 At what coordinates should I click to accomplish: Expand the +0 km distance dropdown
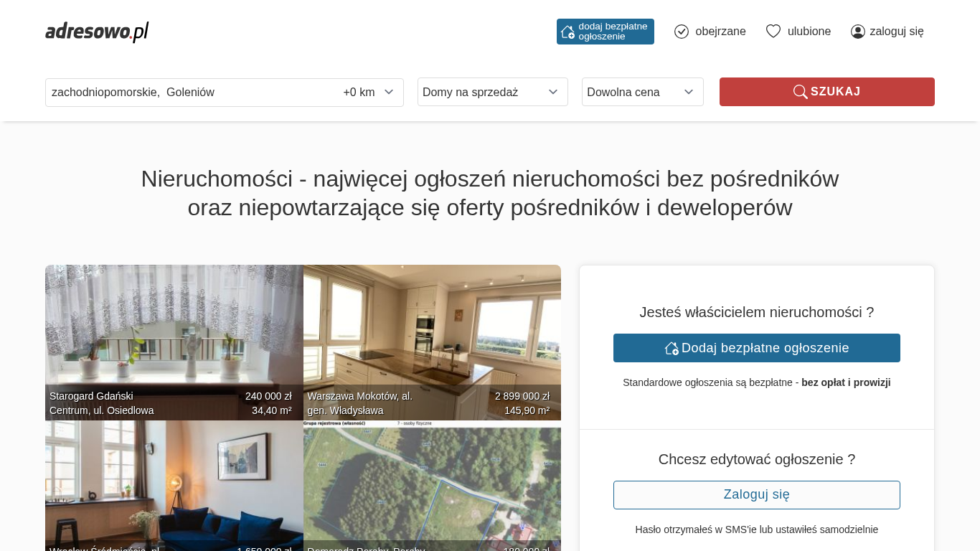(369, 92)
